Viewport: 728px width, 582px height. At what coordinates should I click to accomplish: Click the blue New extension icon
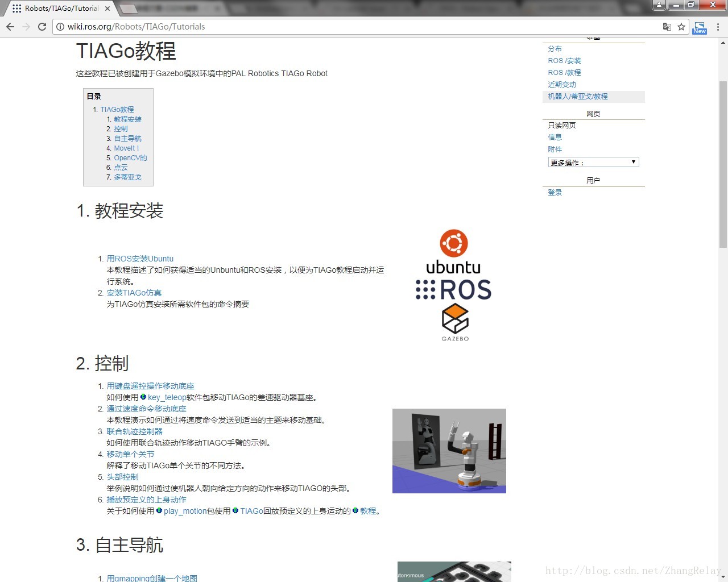coord(700,27)
